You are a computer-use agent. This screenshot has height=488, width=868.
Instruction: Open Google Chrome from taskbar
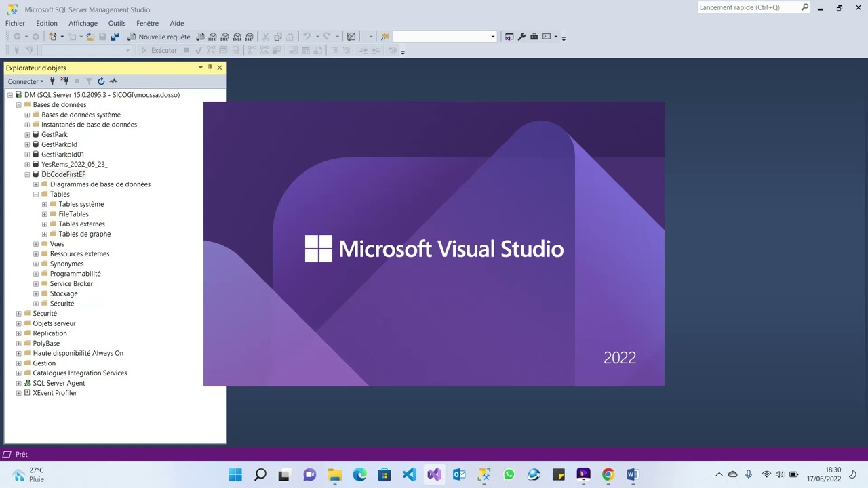tap(608, 474)
